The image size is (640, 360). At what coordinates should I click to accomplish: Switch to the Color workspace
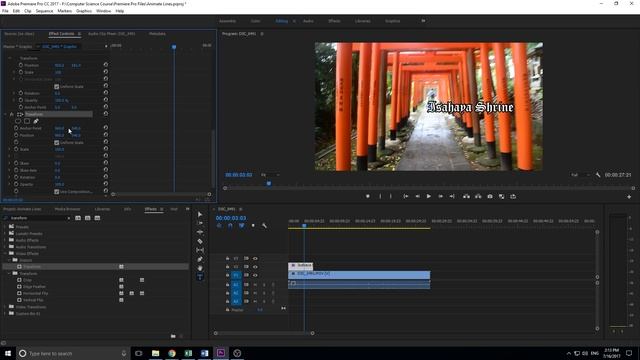click(256, 21)
